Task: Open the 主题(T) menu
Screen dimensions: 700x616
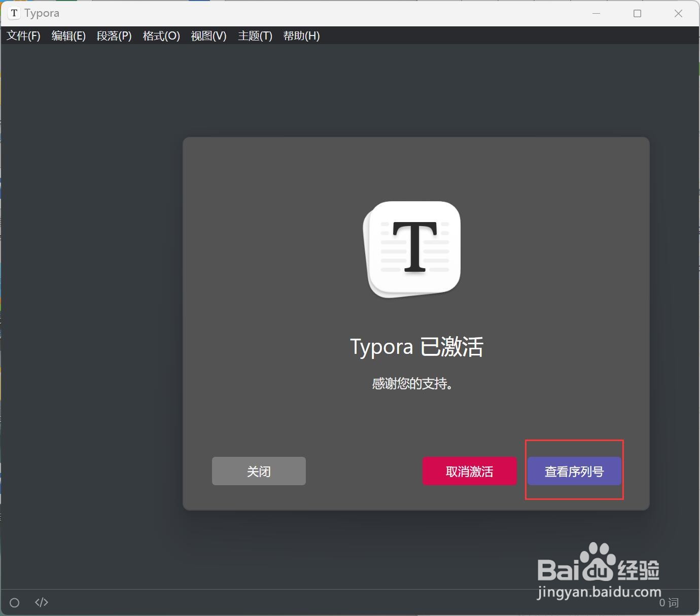Action: point(255,36)
